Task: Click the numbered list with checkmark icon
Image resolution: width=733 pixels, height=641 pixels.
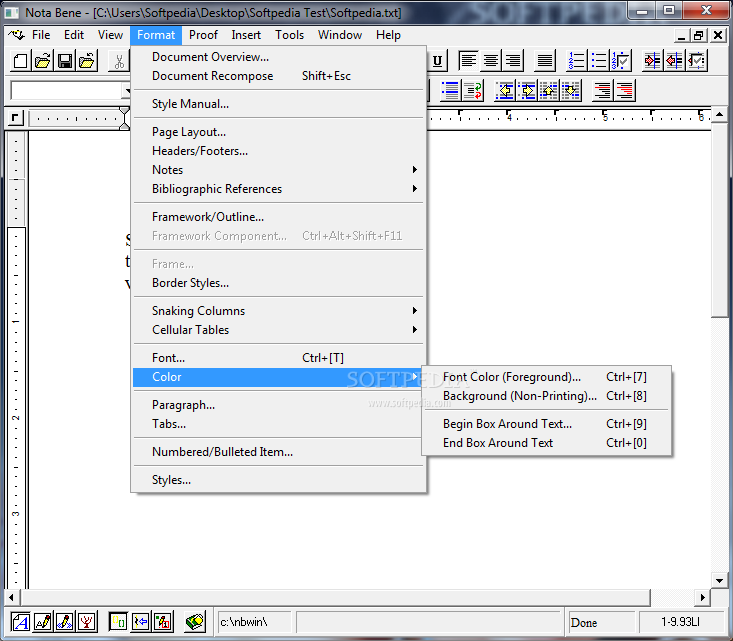Action: pyautogui.click(x=621, y=61)
